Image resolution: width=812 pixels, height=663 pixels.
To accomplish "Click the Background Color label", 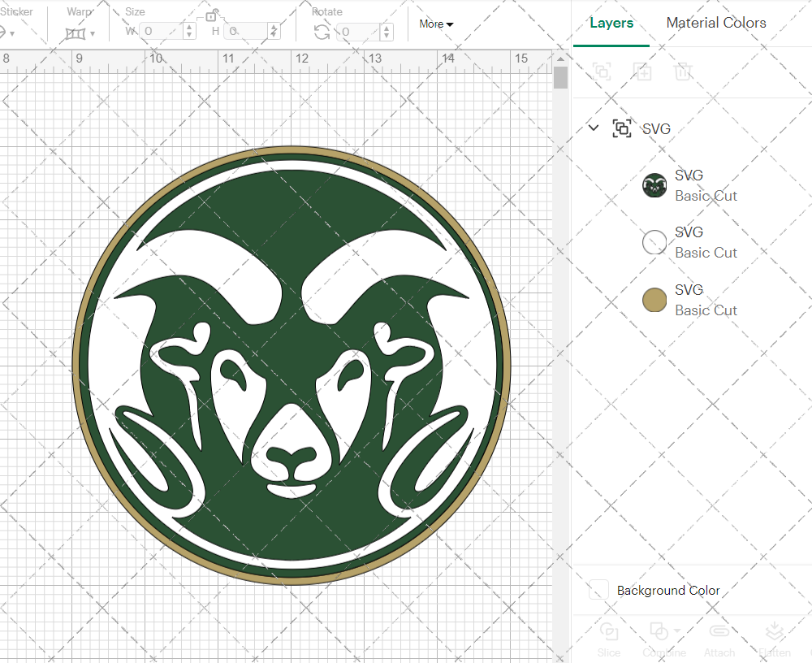I will pos(668,591).
